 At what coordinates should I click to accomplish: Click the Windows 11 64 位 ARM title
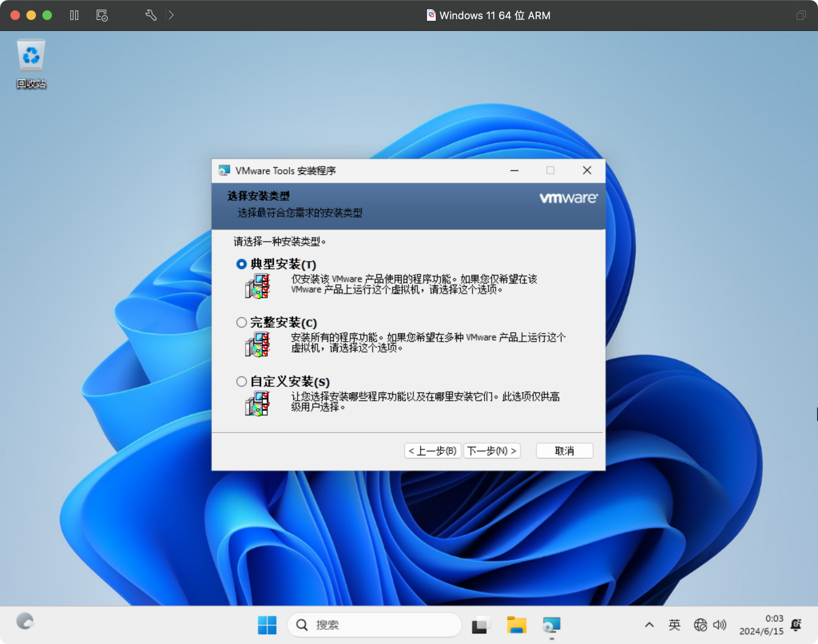495,16
